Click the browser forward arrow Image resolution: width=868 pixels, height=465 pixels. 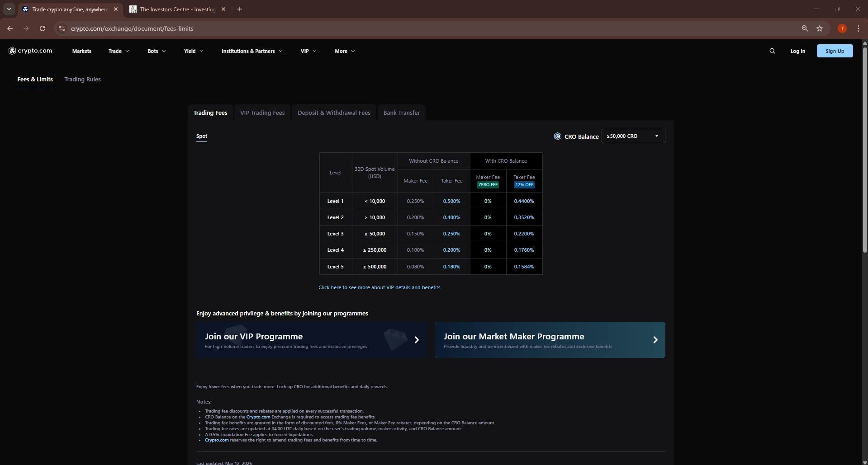26,28
